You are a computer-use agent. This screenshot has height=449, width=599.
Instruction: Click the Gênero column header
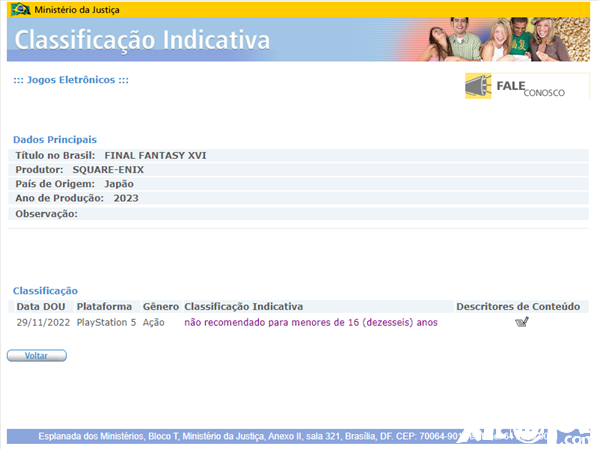click(161, 306)
